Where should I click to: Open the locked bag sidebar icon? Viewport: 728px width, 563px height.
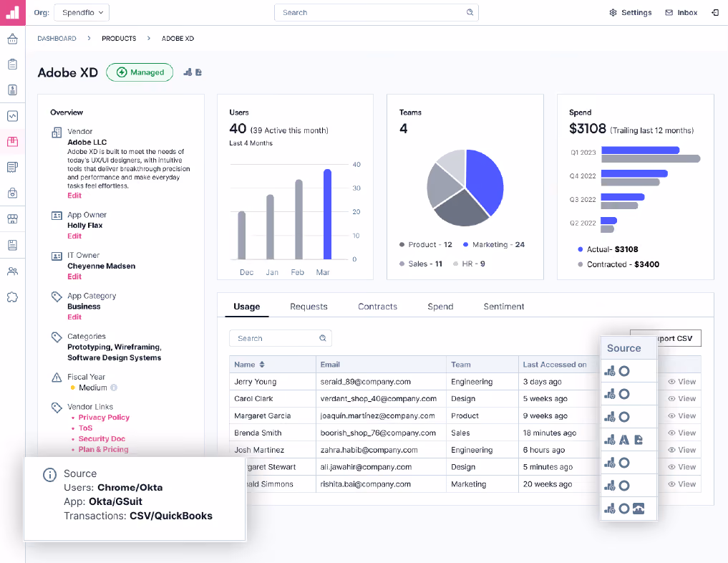point(13,193)
